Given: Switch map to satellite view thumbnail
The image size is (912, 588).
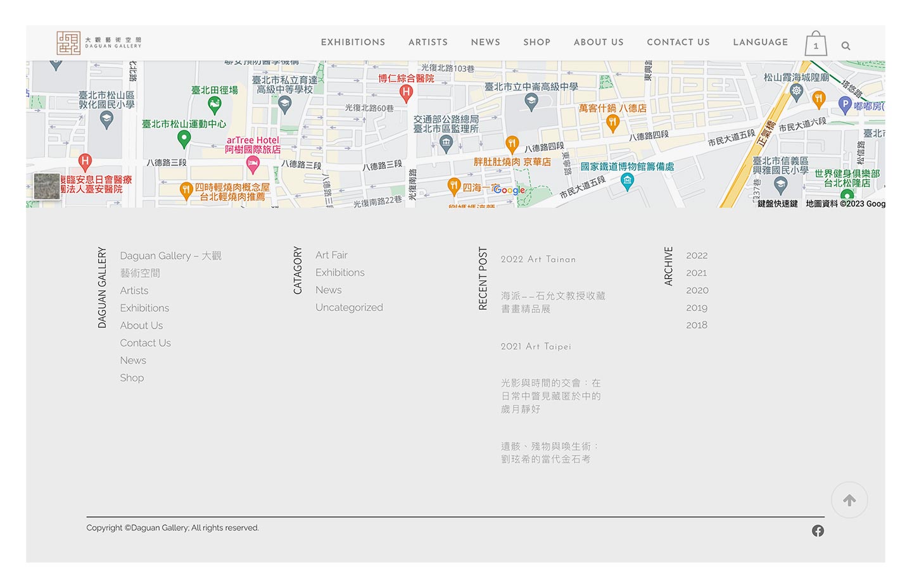Looking at the screenshot, I should coord(47,186).
